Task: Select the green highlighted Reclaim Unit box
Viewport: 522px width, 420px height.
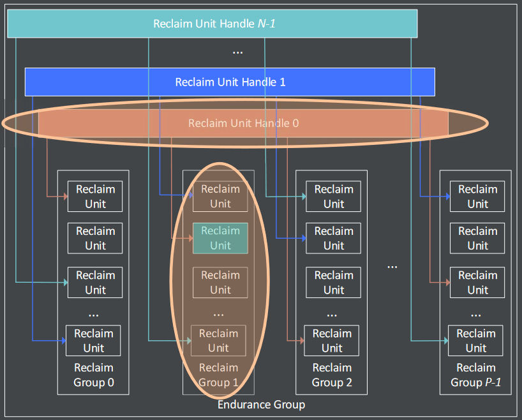Action: point(220,238)
